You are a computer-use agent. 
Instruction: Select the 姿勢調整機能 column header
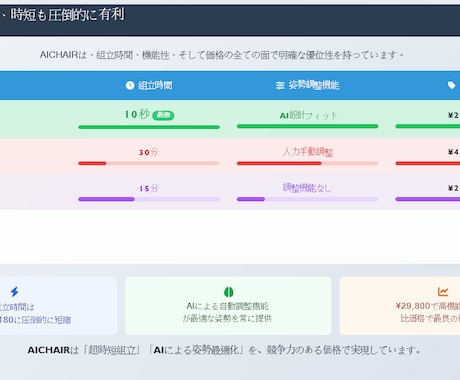[x=307, y=85]
